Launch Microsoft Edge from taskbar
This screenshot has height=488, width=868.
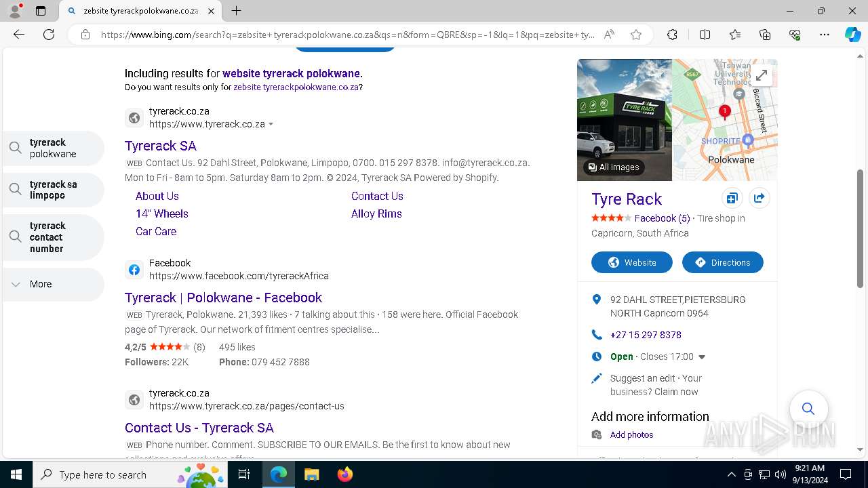279,474
